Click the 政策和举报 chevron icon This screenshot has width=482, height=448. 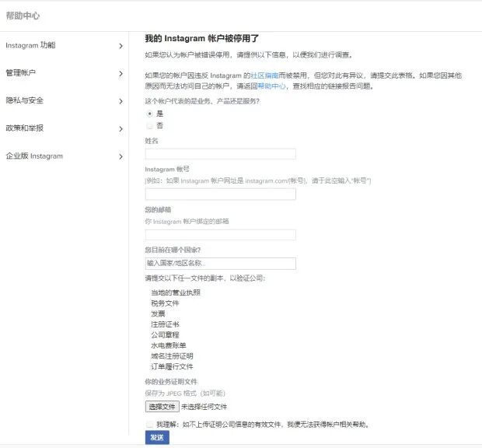tap(120, 129)
